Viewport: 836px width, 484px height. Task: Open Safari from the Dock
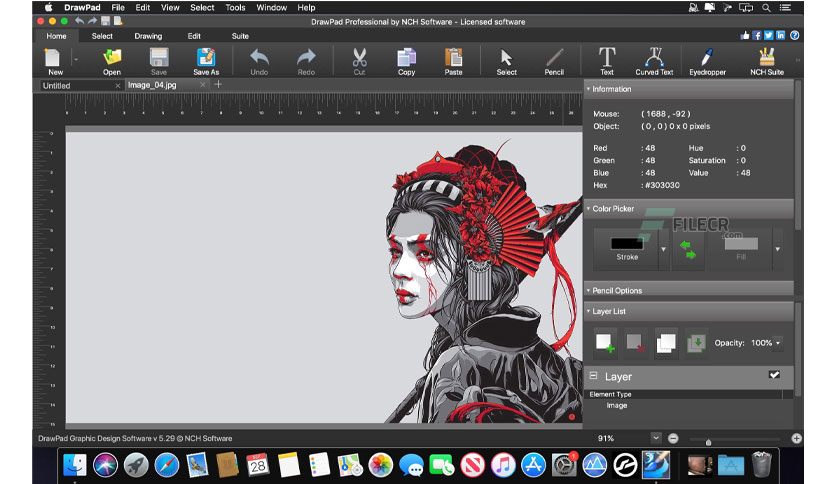pos(167,465)
